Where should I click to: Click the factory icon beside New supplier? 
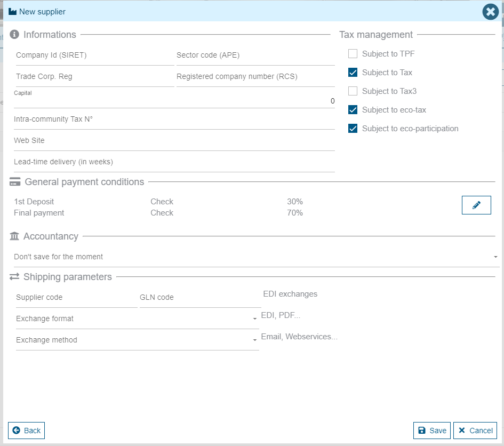[x=12, y=12]
